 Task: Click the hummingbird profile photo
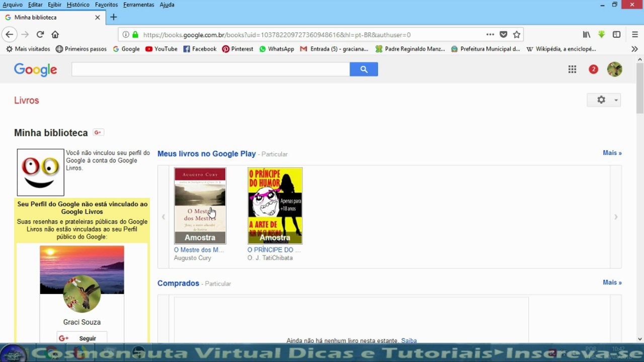(82, 294)
